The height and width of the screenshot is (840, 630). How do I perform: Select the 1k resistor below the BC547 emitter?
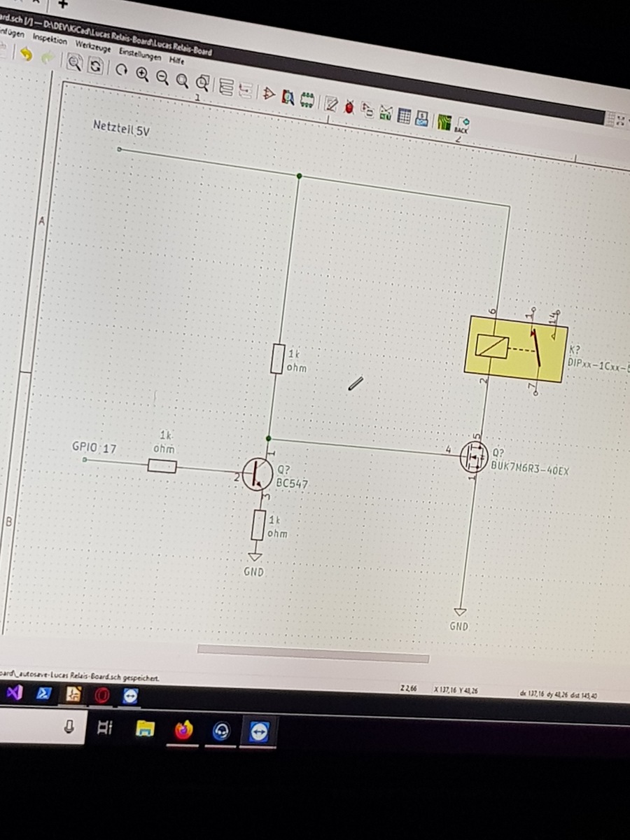(258, 526)
